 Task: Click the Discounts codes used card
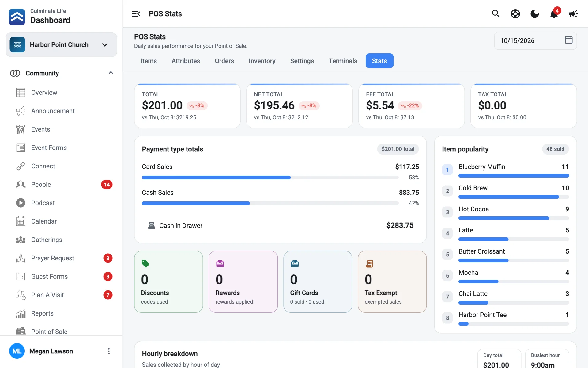[x=168, y=282]
